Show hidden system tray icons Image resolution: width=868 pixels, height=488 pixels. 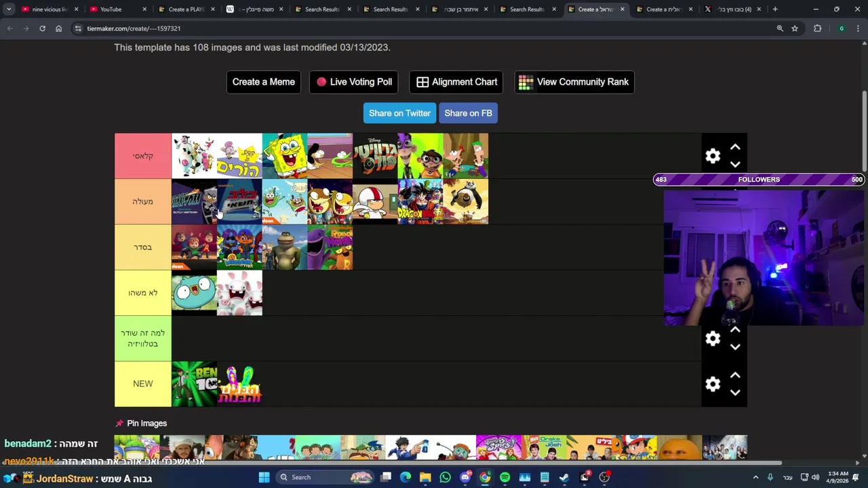point(755,477)
